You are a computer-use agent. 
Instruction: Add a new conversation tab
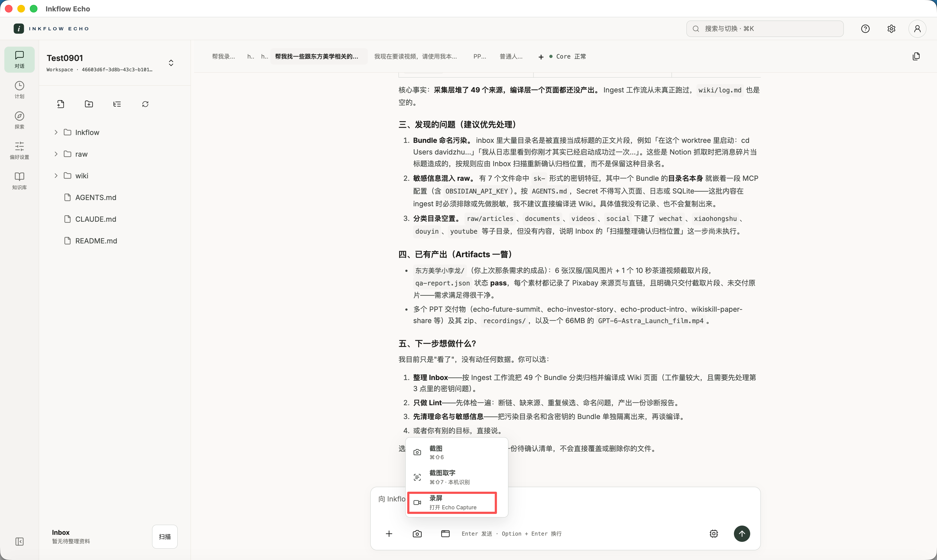pyautogui.click(x=541, y=57)
